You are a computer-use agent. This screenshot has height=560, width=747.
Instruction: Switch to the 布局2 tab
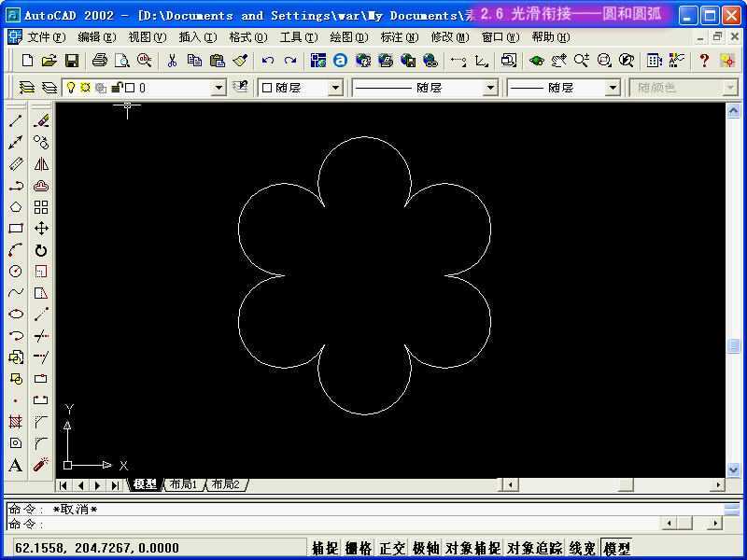pyautogui.click(x=226, y=484)
